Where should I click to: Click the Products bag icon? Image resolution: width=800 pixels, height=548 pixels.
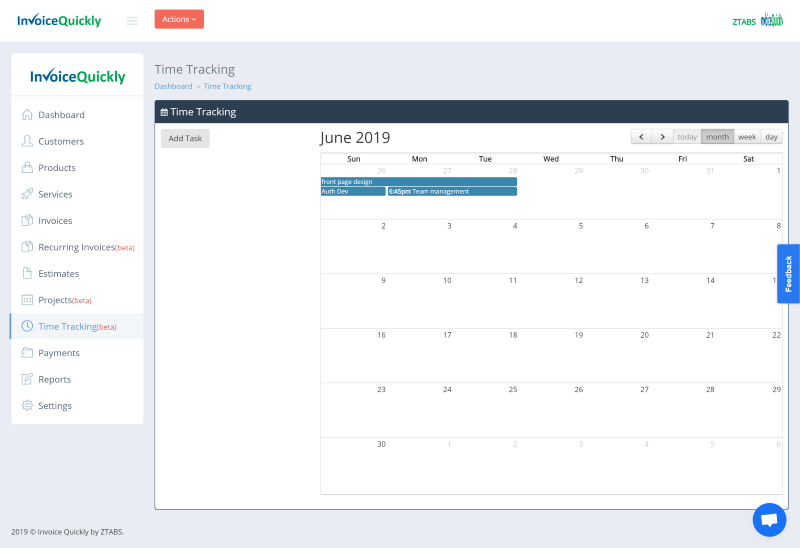click(x=27, y=168)
